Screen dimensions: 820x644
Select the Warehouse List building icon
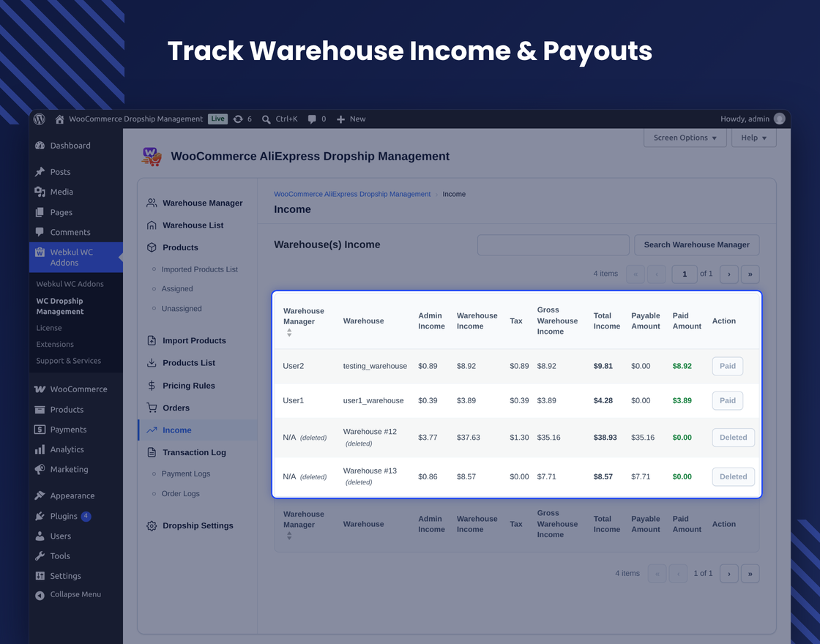pos(152,225)
